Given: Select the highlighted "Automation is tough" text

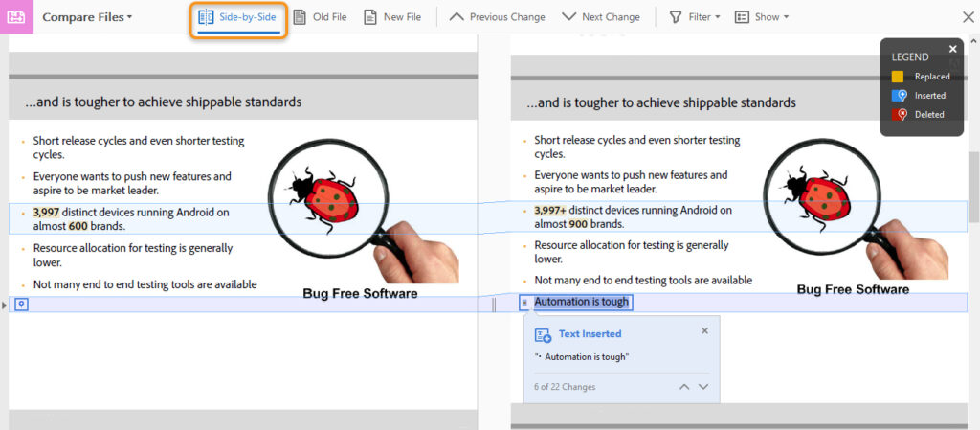Looking at the screenshot, I should pos(583,303).
